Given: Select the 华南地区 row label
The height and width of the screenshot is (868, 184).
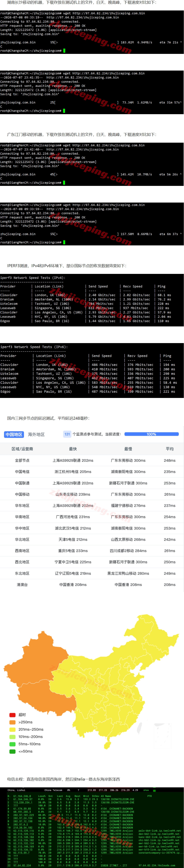Looking at the screenshot, I should pyautogui.click(x=22, y=517).
